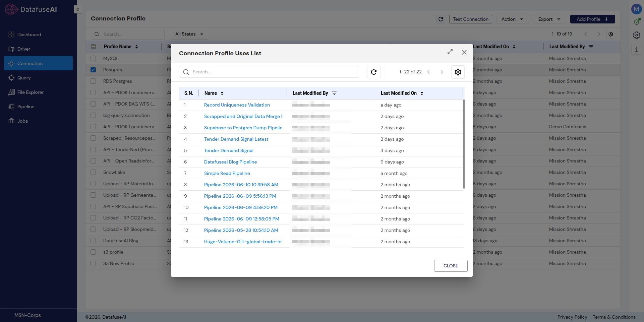
Task: Check the s3 profile checkbox
Action: (93, 252)
